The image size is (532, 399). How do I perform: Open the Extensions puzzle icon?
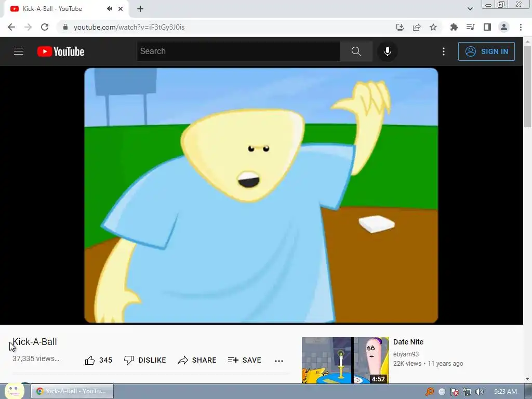[454, 27]
